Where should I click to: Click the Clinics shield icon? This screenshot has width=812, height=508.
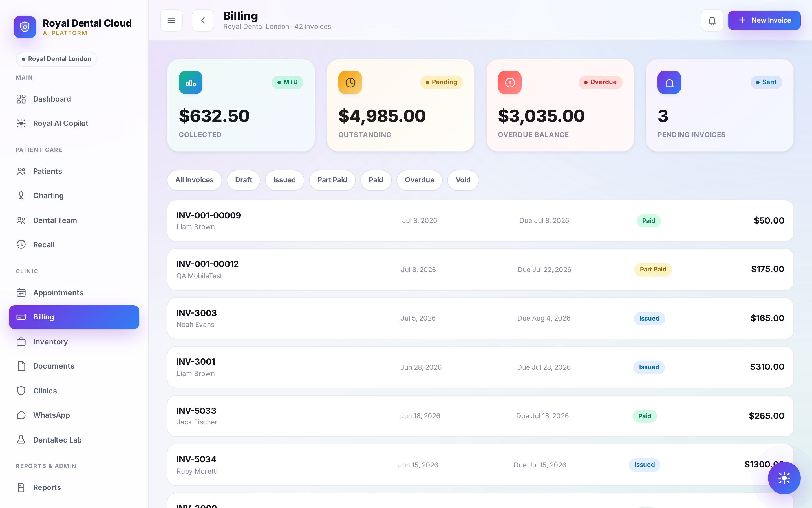(21, 391)
